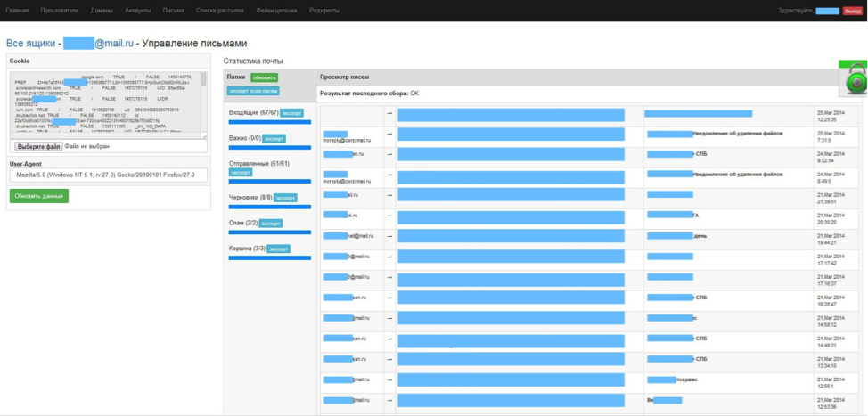The width and height of the screenshot is (868, 416).
Task: Select the Спам (2/2) folder label
Action: (243, 223)
